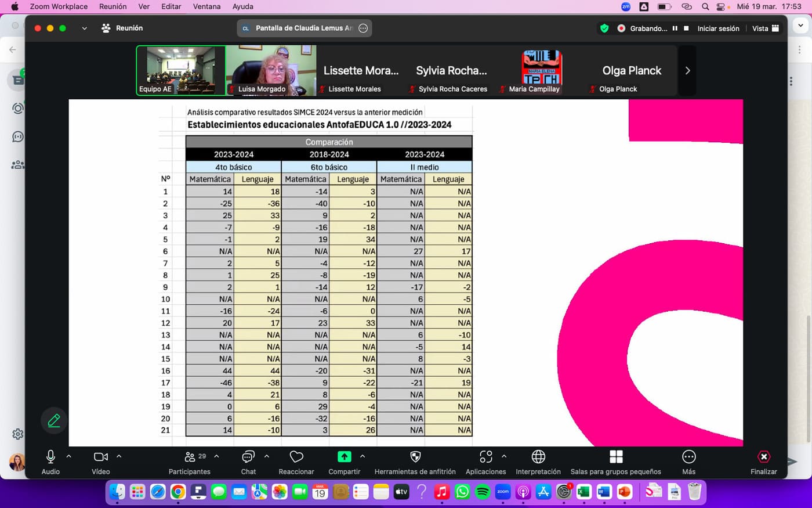
Task: Click the 'II medio' table header
Action: click(425, 167)
